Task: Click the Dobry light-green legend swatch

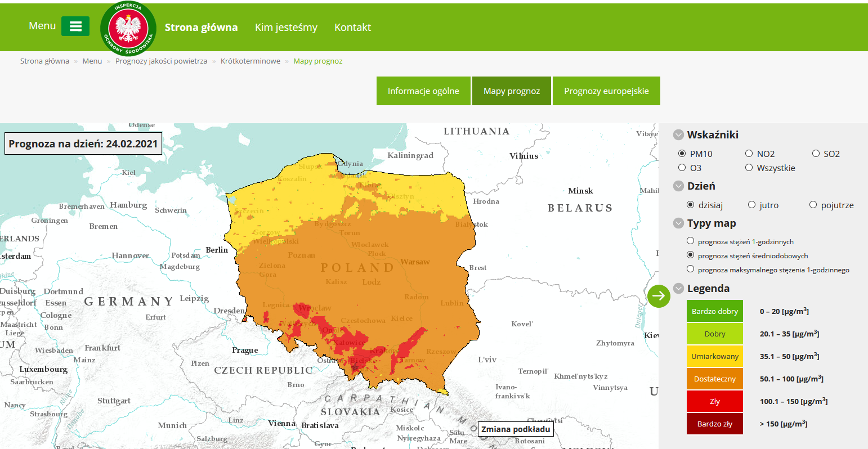Action: tap(715, 334)
